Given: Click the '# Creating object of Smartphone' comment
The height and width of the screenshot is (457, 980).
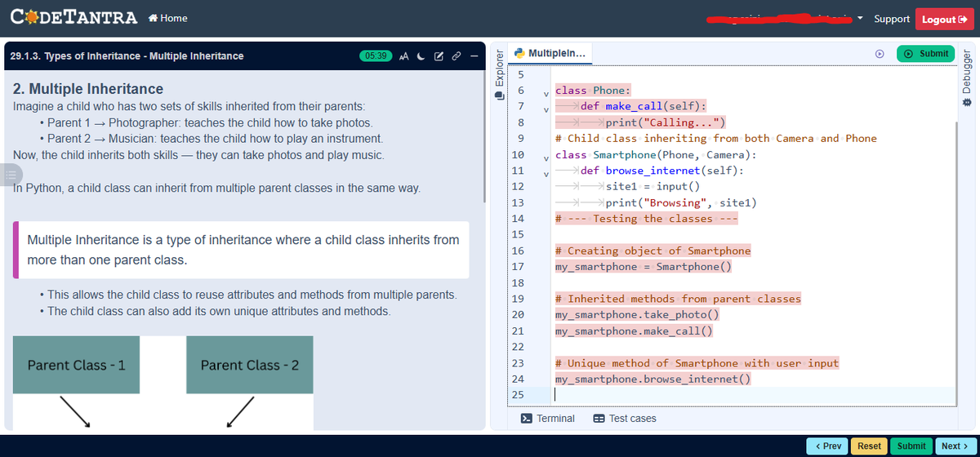Looking at the screenshot, I should coord(653,251).
